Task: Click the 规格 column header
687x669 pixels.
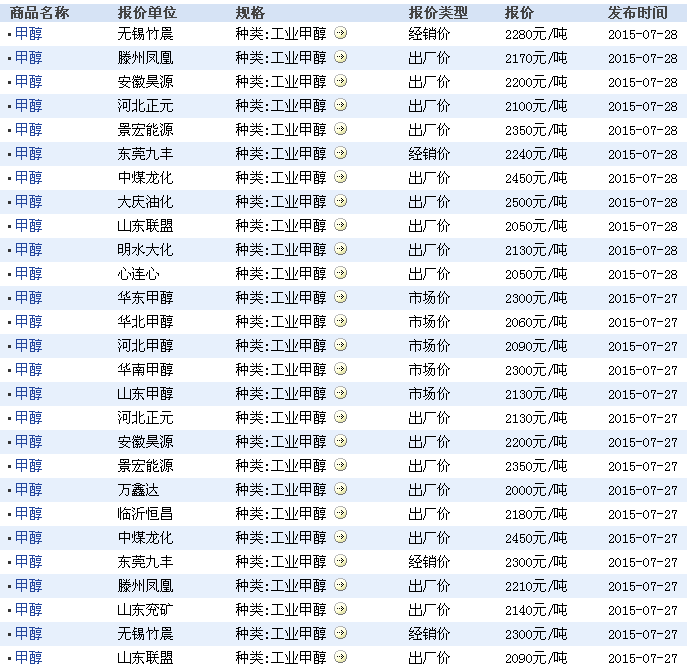Action: tap(250, 13)
